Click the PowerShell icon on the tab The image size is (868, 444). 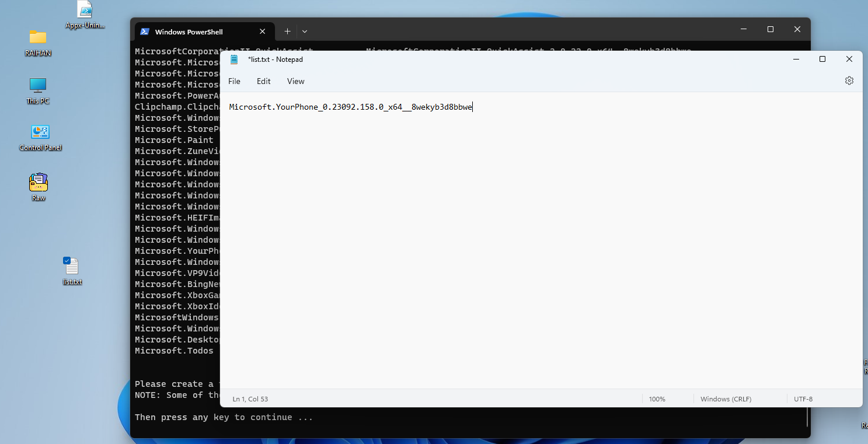click(x=145, y=32)
